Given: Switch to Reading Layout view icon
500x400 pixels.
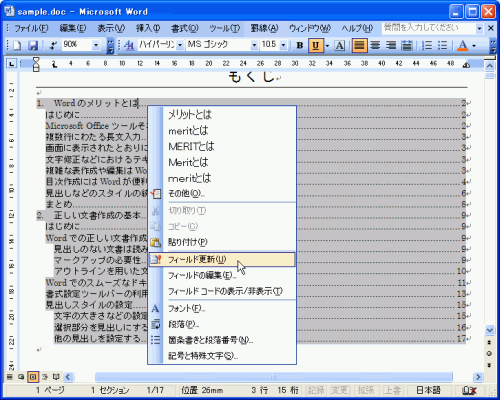Looking at the screenshot, I should (56, 377).
